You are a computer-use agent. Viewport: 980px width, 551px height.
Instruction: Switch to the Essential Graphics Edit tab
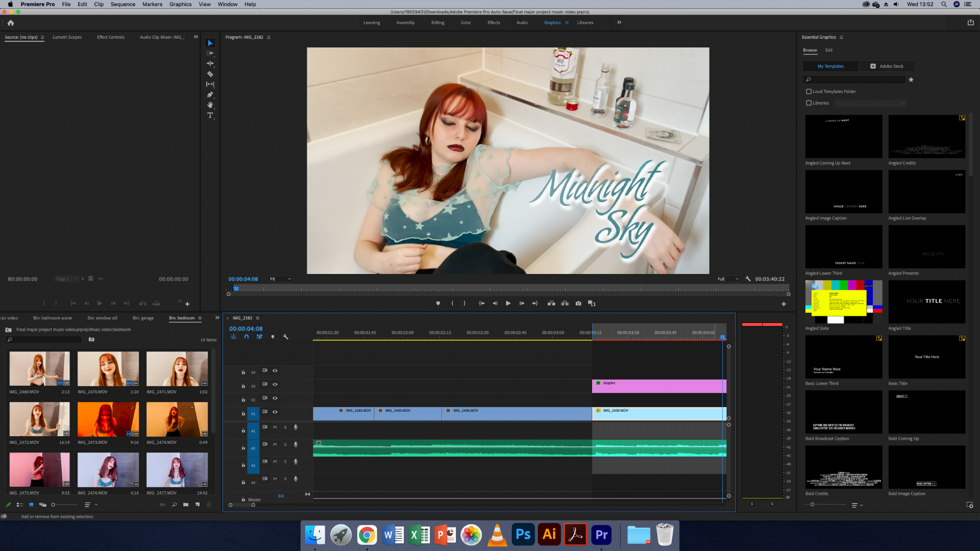(x=828, y=50)
